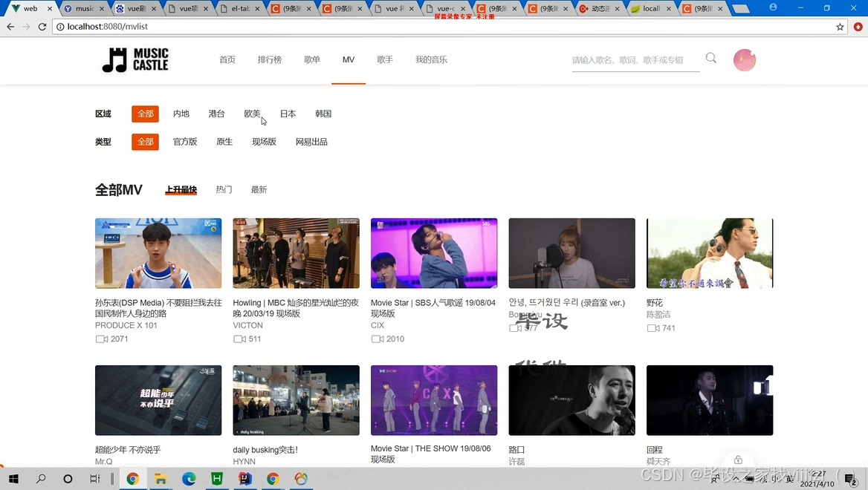Filter region by 日本
The width and height of the screenshot is (868, 490).
pos(288,114)
